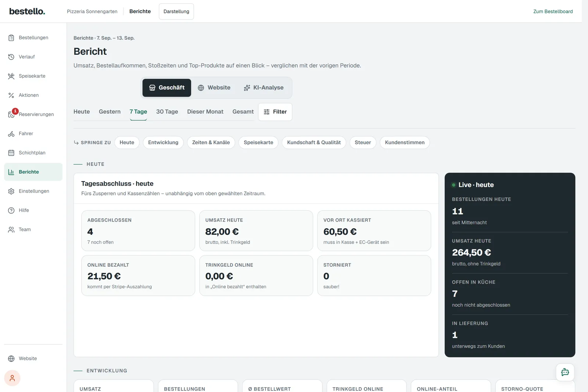Open Schichtplan in the sidebar
The height and width of the screenshot is (392, 588).
point(33,153)
